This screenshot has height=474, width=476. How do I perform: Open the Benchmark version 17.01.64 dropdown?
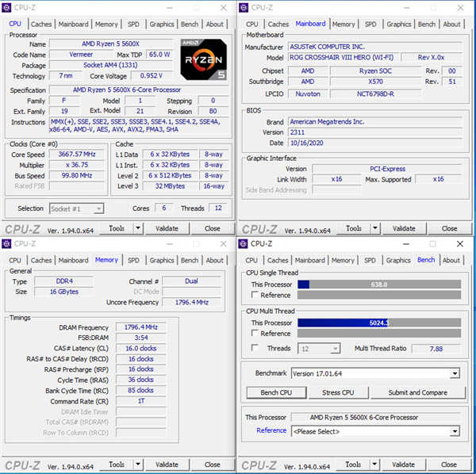455,373
